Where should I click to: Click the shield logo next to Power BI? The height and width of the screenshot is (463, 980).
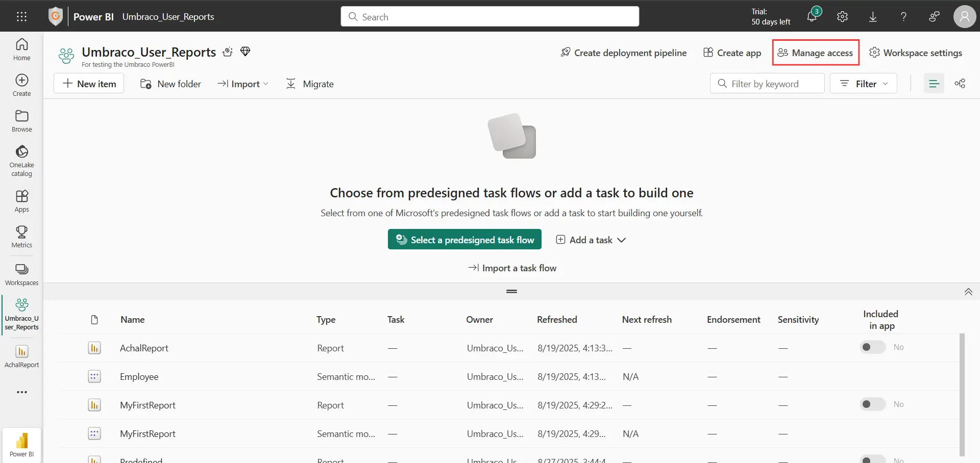55,16
